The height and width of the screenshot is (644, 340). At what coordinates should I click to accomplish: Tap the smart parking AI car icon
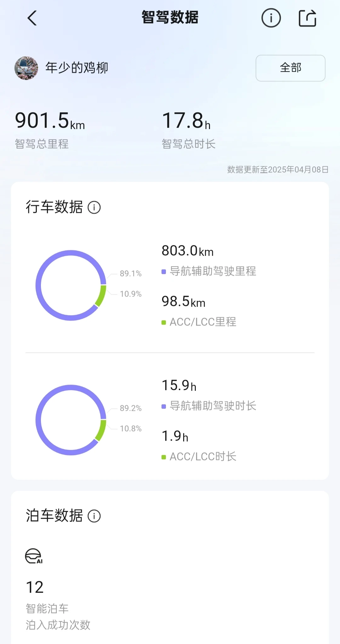pyautogui.click(x=34, y=556)
